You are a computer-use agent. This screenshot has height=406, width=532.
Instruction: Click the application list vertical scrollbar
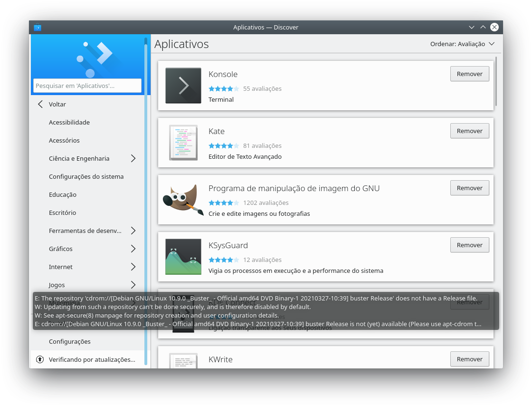496,81
